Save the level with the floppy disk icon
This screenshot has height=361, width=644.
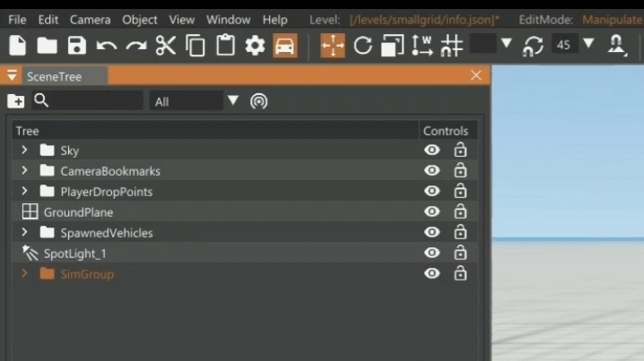click(x=77, y=45)
